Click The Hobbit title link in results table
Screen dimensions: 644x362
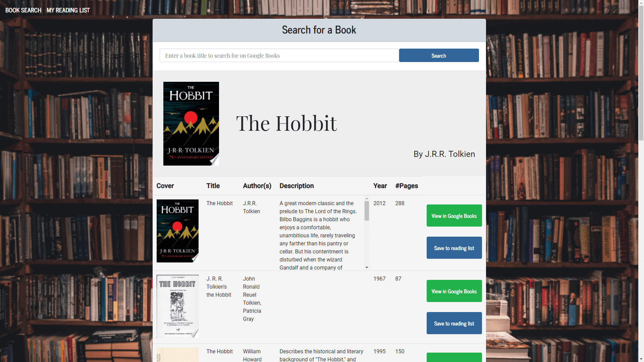pos(219,203)
